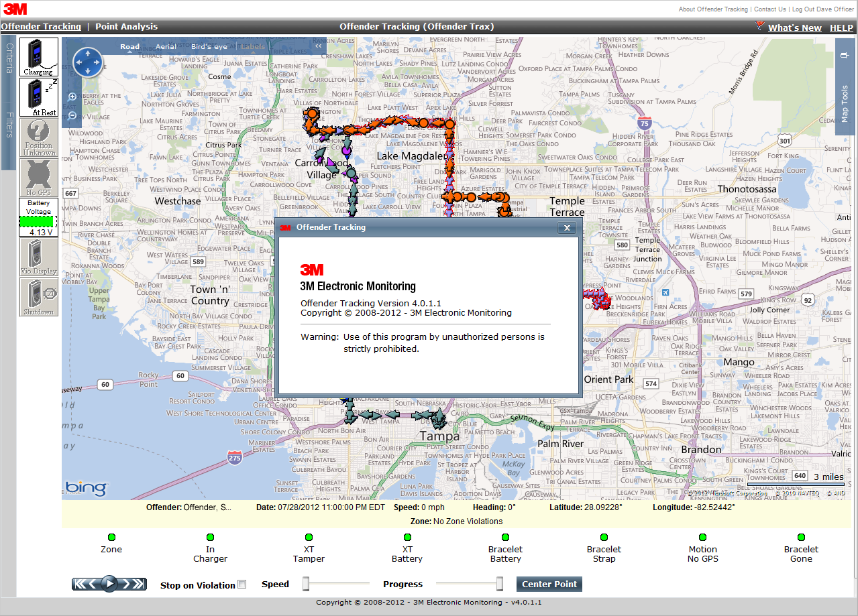This screenshot has width=858, height=616.
Task: Switch map to Bird's eye view
Action: (x=209, y=46)
